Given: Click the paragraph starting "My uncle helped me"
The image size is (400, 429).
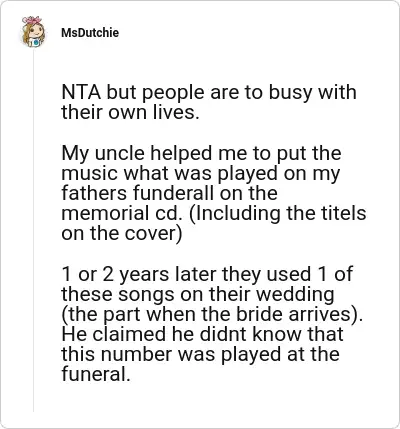Looking at the screenshot, I should pyautogui.click(x=214, y=193).
